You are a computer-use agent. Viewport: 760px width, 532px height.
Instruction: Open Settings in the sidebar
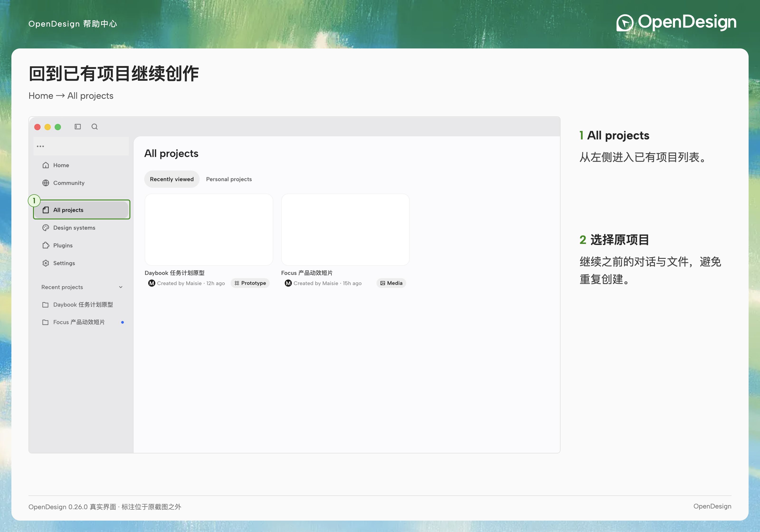[81, 263]
